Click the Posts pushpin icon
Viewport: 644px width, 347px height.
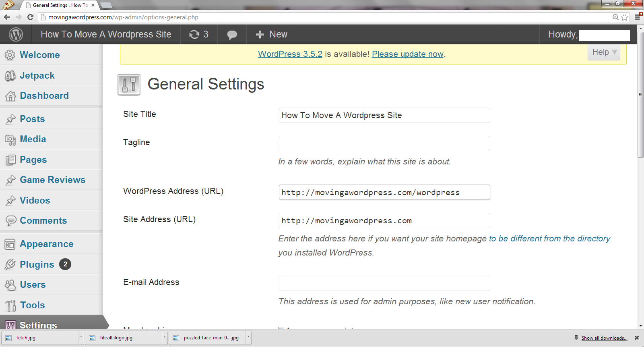click(x=10, y=119)
